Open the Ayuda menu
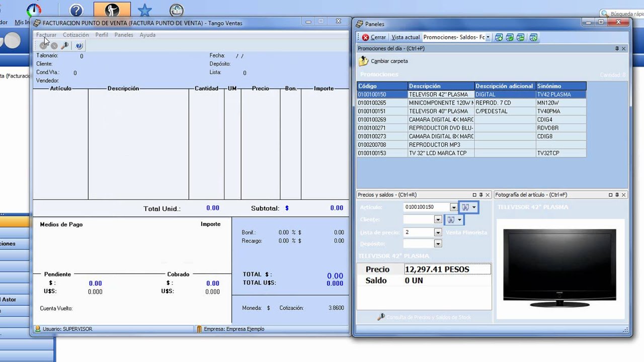 [x=147, y=35]
